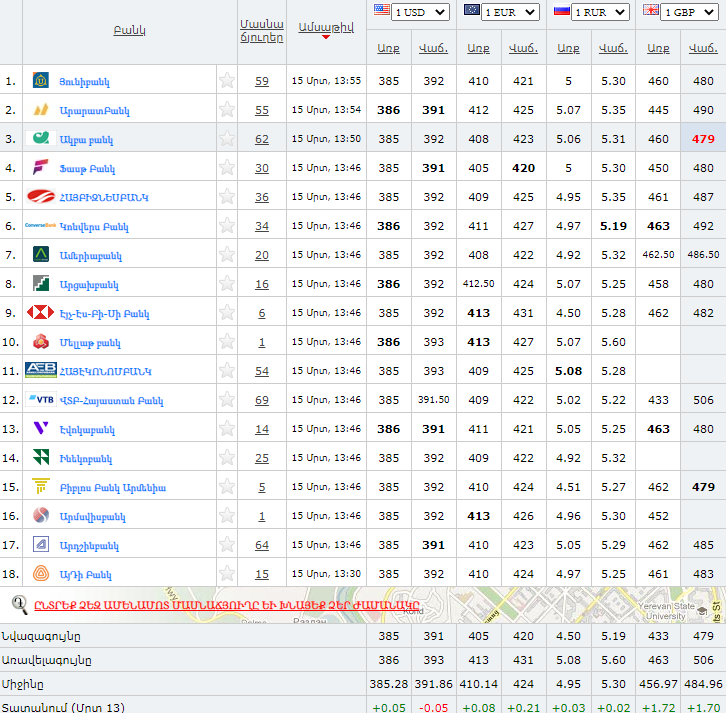The height and width of the screenshot is (713, 726).
Task: Click the Ardshinbank logo in row 17
Action: pos(41,544)
